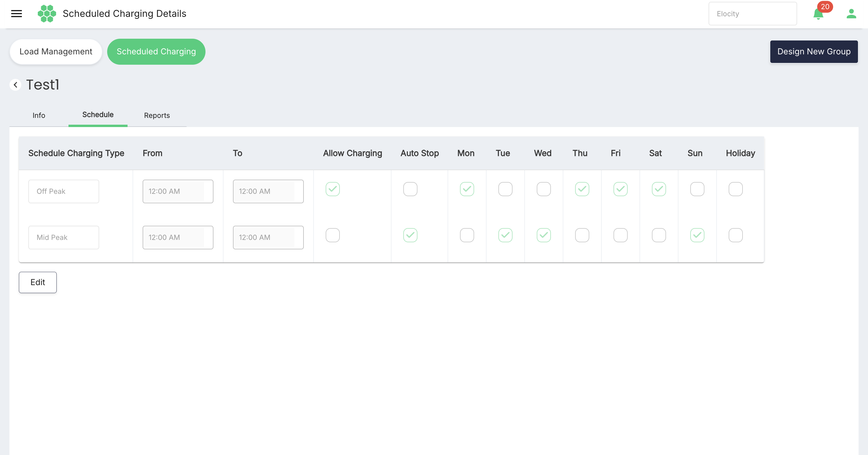Image resolution: width=868 pixels, height=455 pixels.
Task: Check Mon for Mid Peak
Action: (467, 235)
